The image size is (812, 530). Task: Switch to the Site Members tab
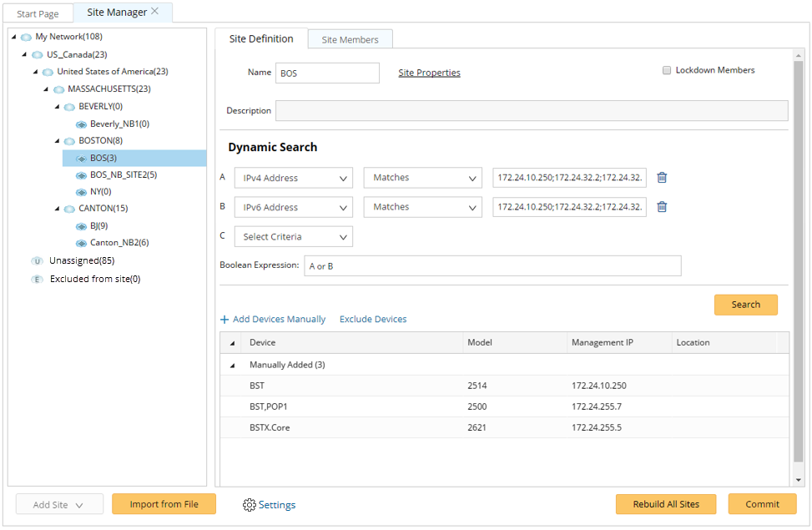(350, 40)
